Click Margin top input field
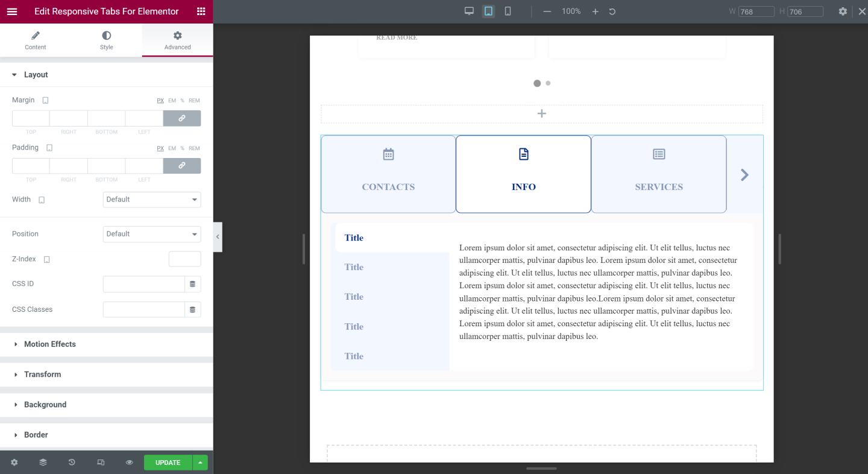This screenshot has height=474, width=868. (x=31, y=118)
